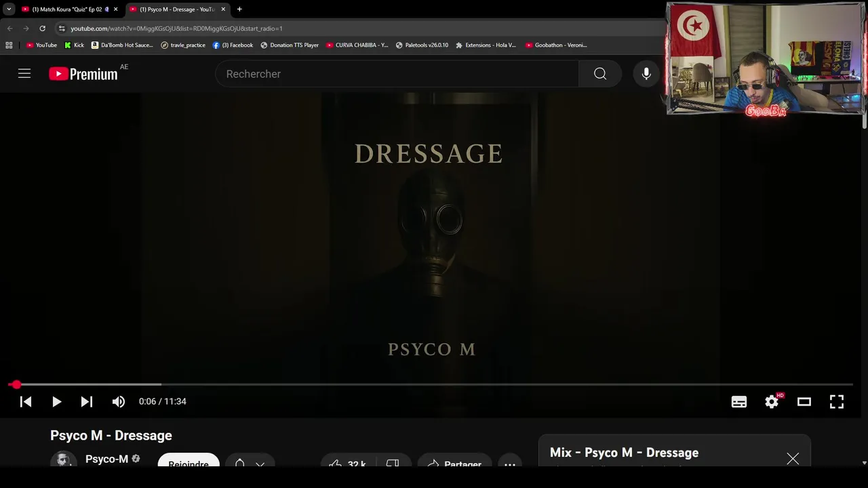Close the Psyco M - Dressage tab

pyautogui.click(x=223, y=9)
